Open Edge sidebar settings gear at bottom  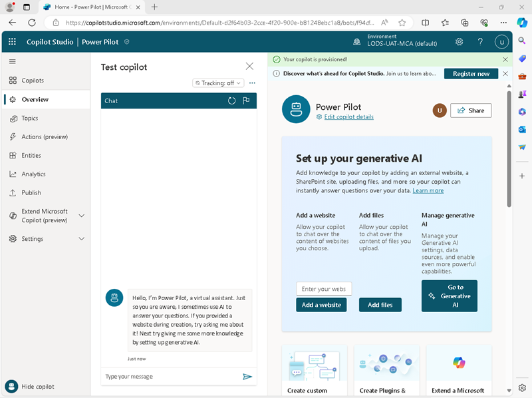[522, 387]
